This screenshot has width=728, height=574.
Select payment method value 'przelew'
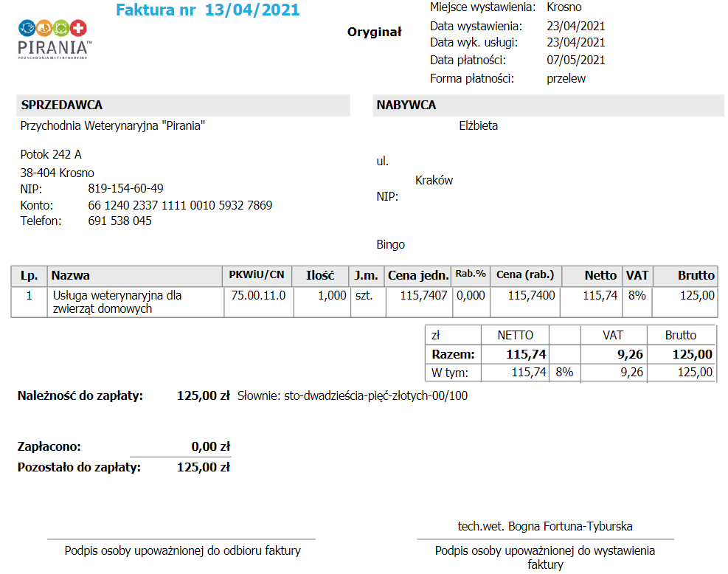point(566,78)
